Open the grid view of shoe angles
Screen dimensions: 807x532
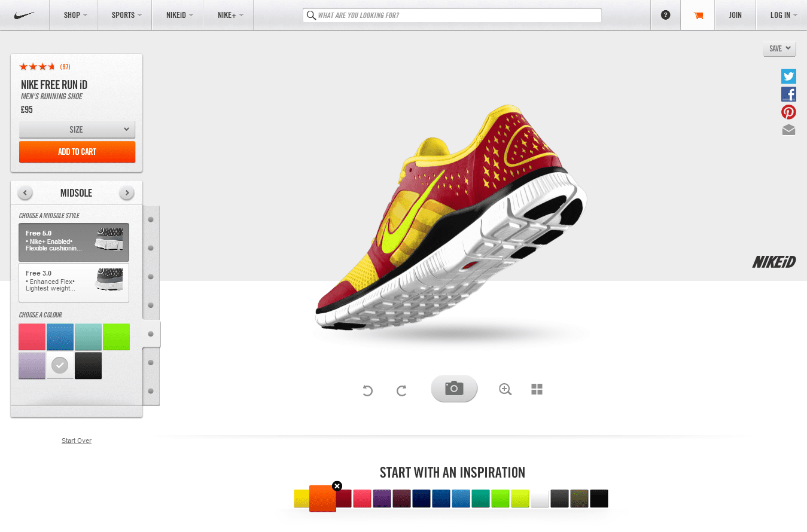tap(537, 389)
